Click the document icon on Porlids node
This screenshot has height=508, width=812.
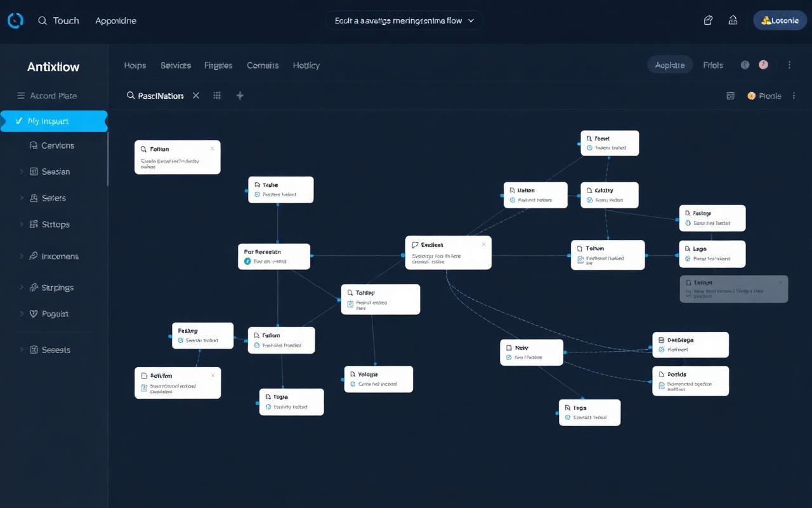(662, 375)
